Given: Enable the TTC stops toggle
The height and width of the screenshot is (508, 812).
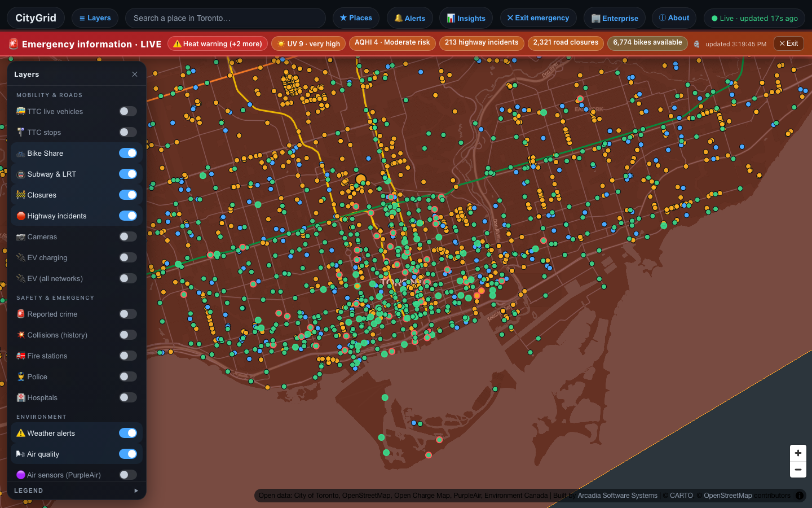Looking at the screenshot, I should [128, 132].
